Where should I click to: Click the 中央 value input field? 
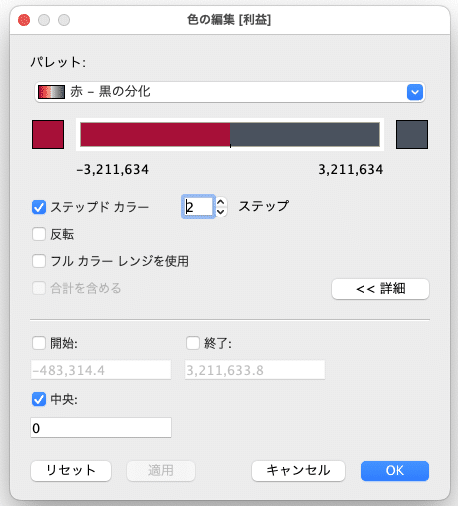[101, 428]
